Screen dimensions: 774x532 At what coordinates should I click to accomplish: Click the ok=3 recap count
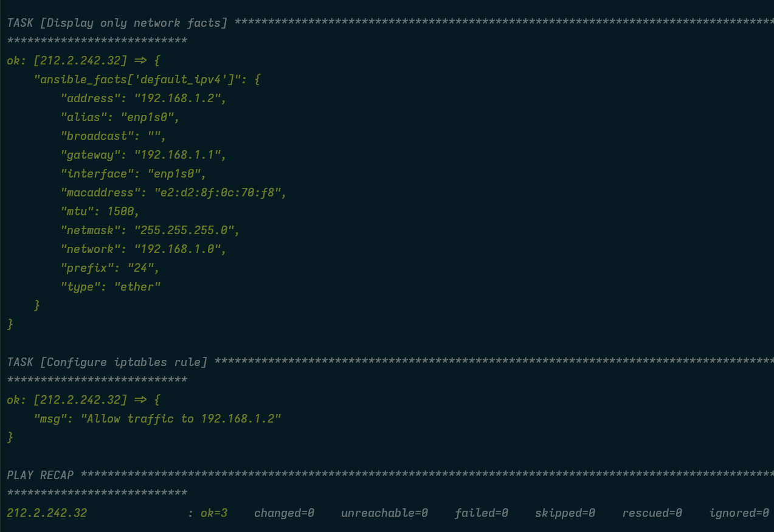(214, 513)
